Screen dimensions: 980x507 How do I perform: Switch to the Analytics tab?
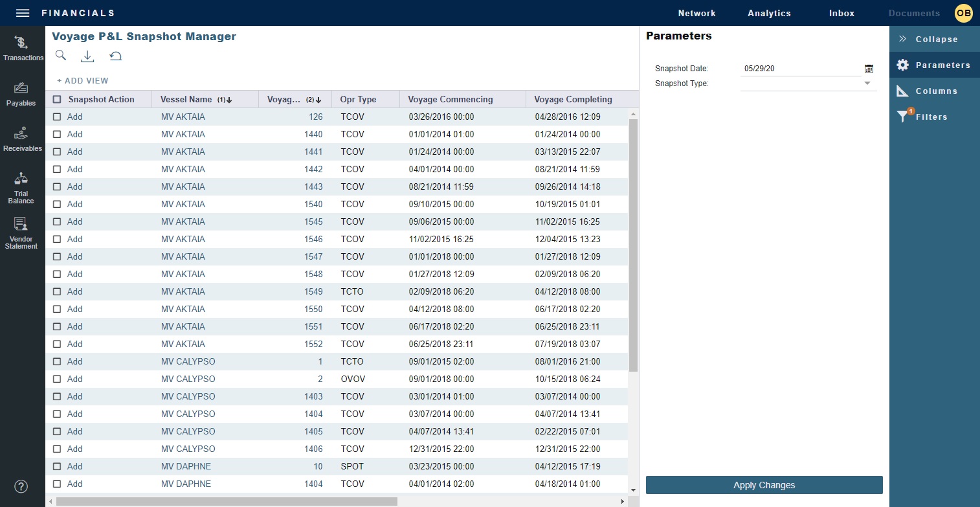pyautogui.click(x=769, y=13)
